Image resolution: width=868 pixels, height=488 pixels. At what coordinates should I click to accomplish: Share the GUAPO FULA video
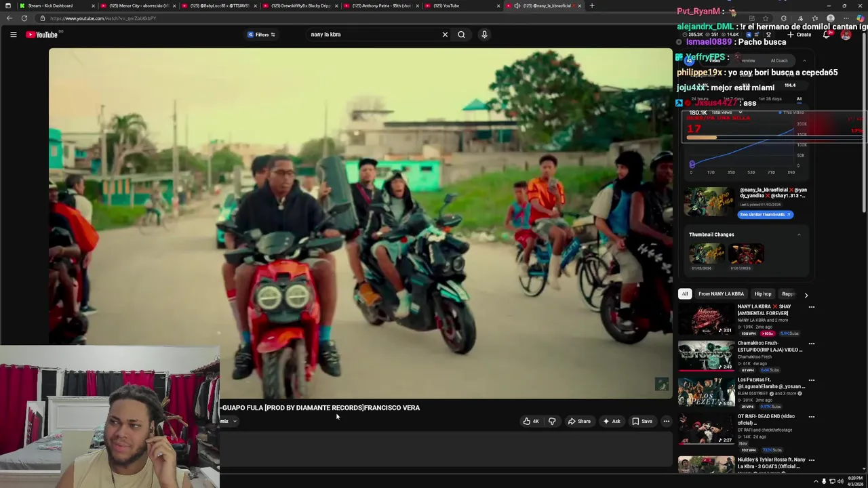click(x=579, y=422)
